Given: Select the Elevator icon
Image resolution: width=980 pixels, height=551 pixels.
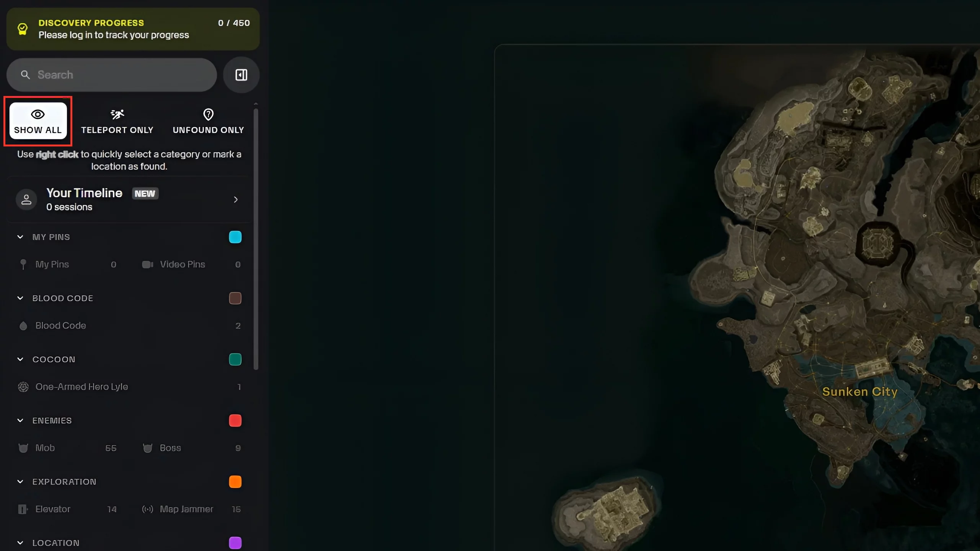Looking at the screenshot, I should tap(23, 509).
